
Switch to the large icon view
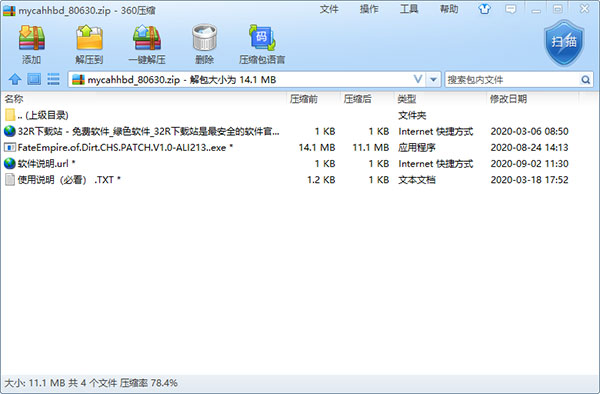(x=34, y=80)
